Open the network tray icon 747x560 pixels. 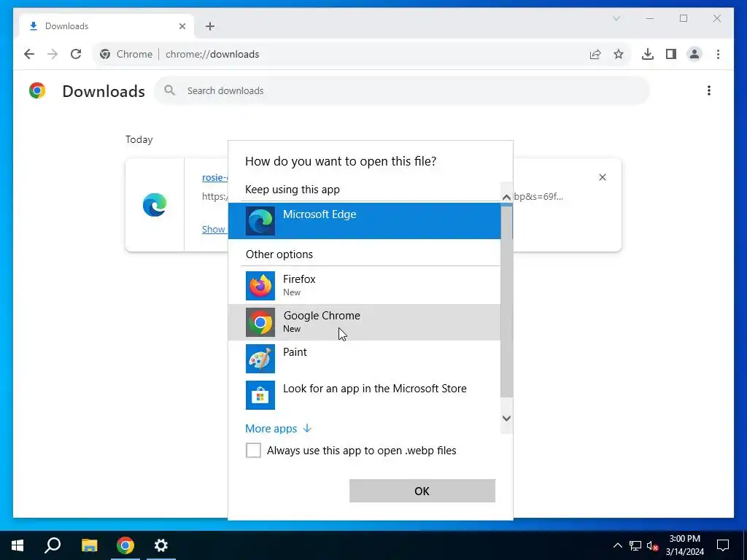click(635, 545)
